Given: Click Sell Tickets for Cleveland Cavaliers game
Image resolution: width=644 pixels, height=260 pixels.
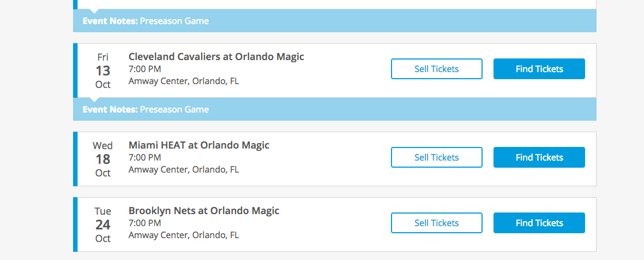Looking at the screenshot, I should (436, 69).
